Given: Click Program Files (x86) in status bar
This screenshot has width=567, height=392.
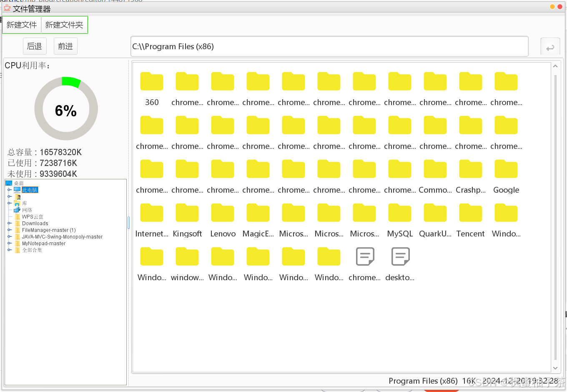Looking at the screenshot, I should 423,381.
